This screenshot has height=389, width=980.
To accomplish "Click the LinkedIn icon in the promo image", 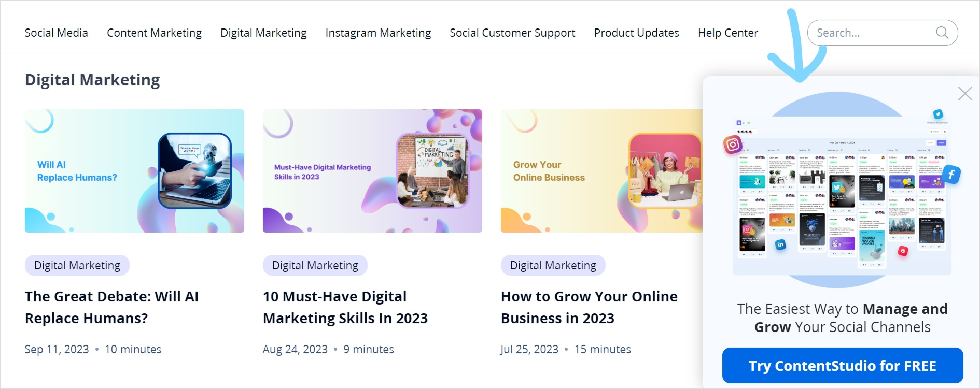I will pos(780,244).
